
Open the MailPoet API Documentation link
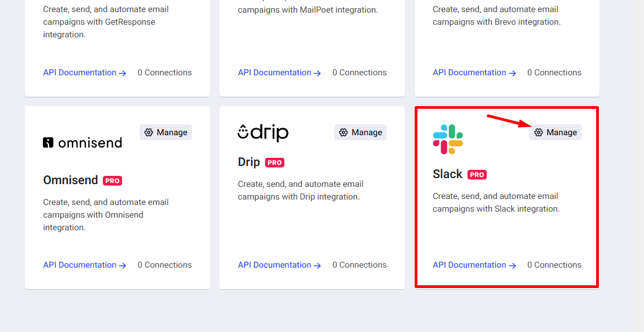[274, 73]
